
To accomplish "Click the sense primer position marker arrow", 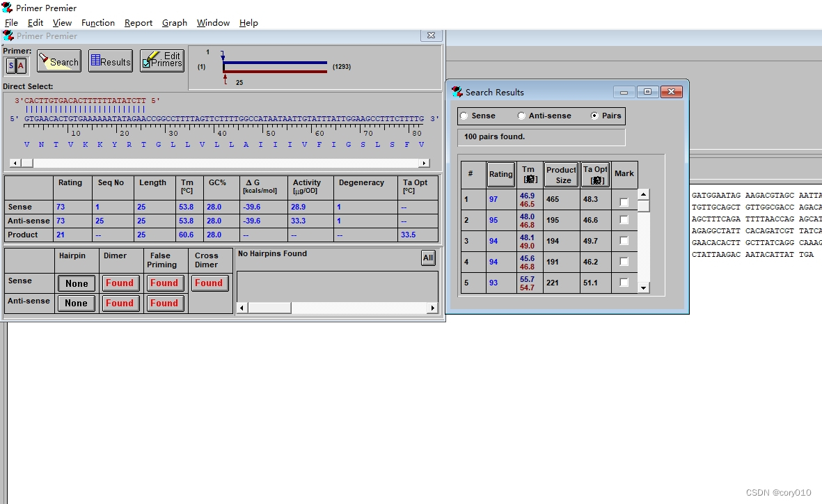I will point(223,55).
